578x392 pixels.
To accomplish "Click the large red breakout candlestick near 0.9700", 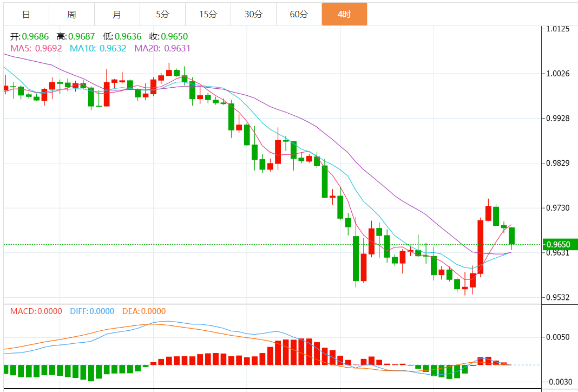I will point(481,247).
